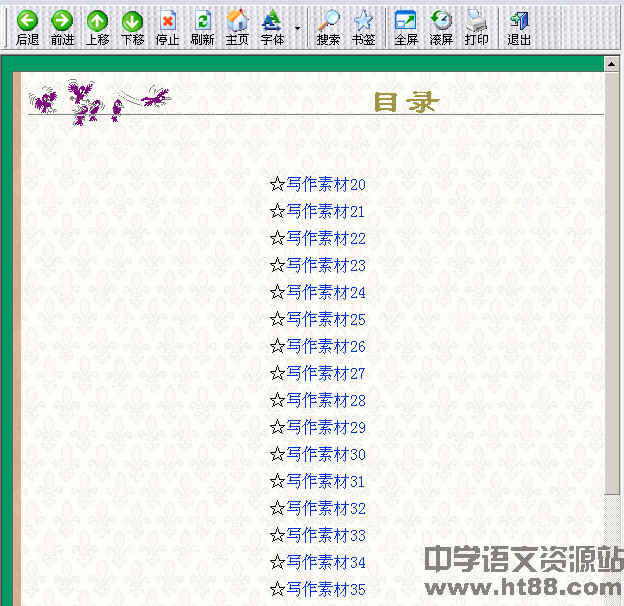Click the 下移 down arrow icon
The image size is (624, 606).
(x=133, y=21)
